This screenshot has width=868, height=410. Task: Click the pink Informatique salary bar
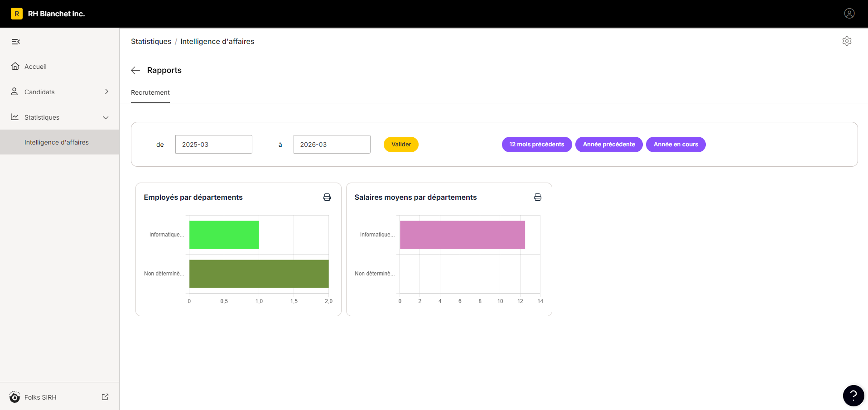(463, 235)
